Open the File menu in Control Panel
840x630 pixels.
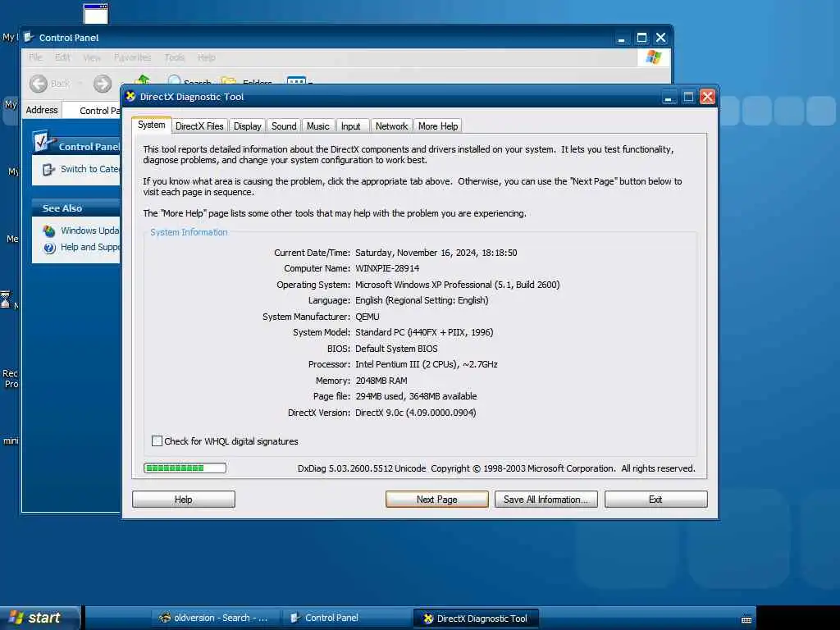pos(35,57)
